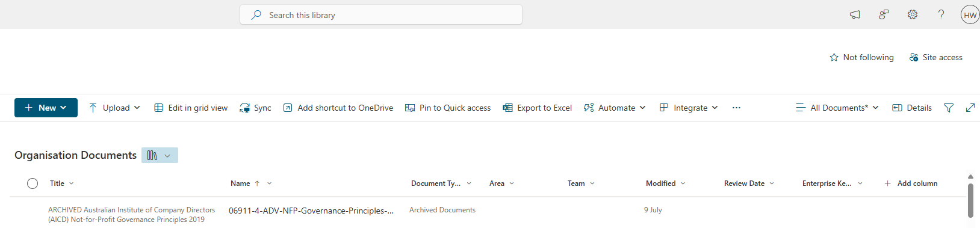This screenshot has width=980, height=228.
Task: Open All Documents view switcher
Action: pyautogui.click(x=837, y=108)
